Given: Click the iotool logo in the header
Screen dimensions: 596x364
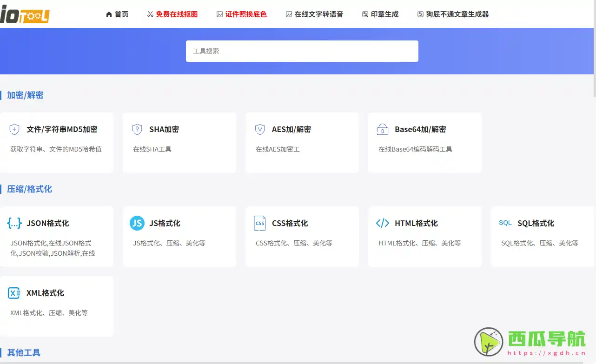Looking at the screenshot, I should tap(26, 14).
